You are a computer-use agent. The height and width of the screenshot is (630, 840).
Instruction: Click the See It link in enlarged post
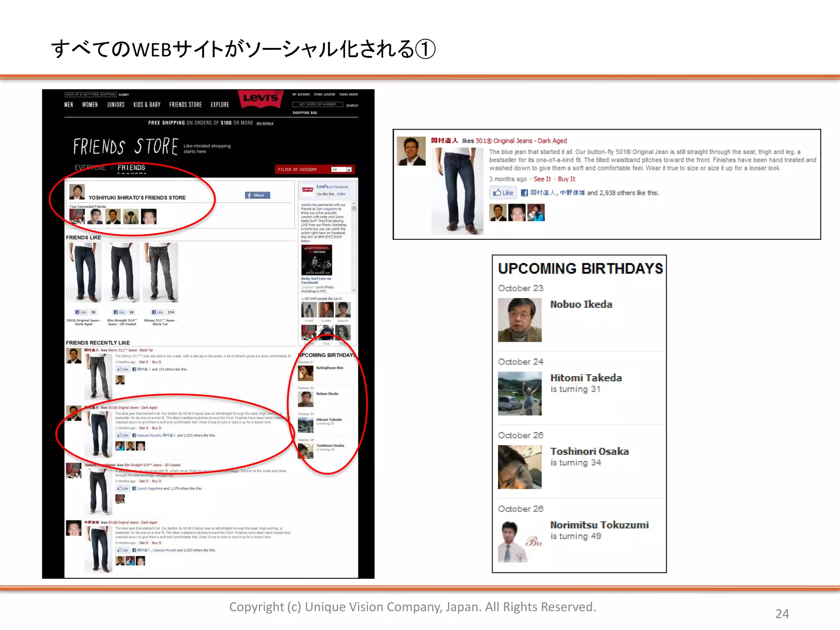(542, 179)
